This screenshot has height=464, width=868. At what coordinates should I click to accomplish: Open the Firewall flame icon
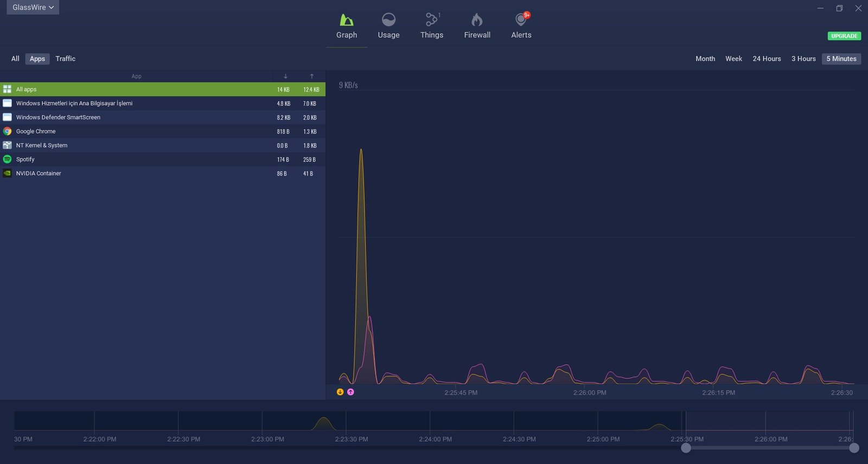(477, 21)
